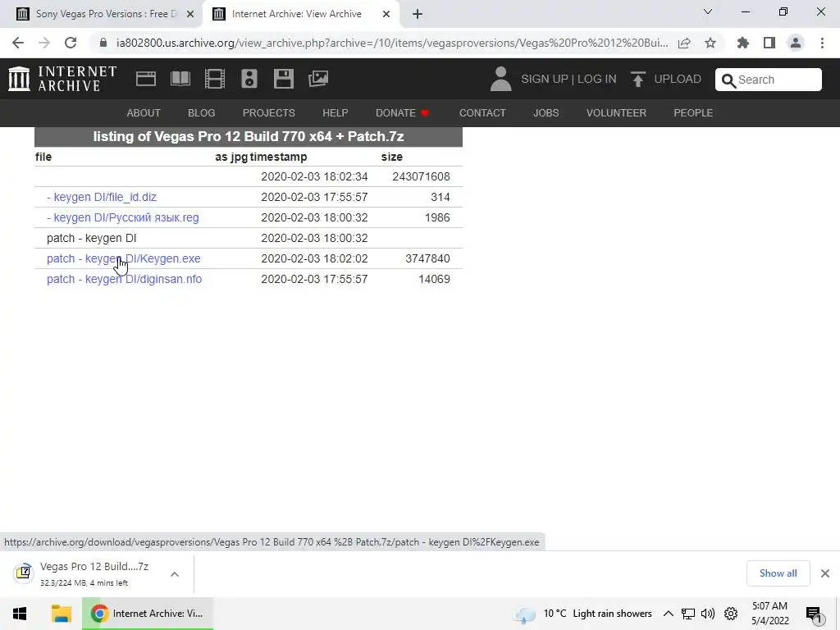
Task: Open the Images icon in navbar
Action: click(318, 79)
